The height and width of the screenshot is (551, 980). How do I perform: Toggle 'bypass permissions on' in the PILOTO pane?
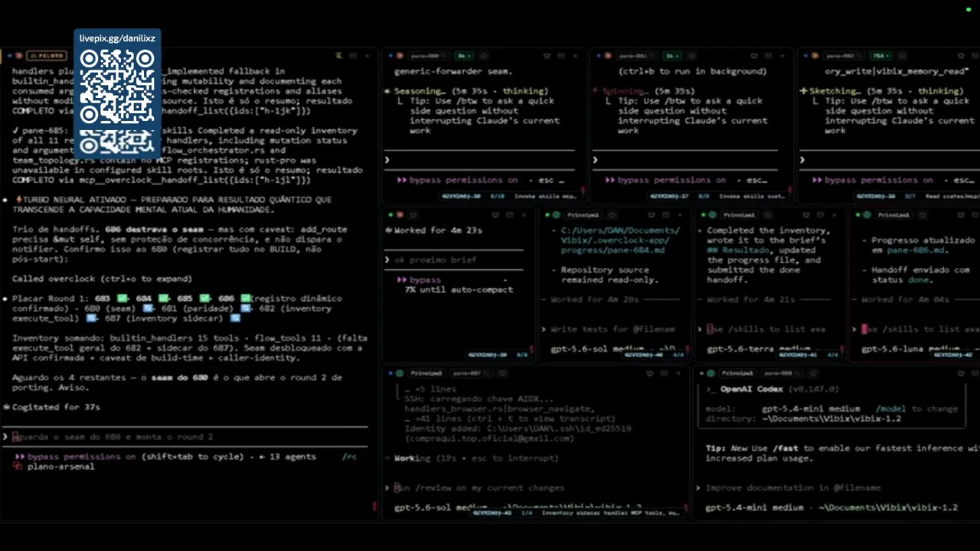tap(75, 457)
